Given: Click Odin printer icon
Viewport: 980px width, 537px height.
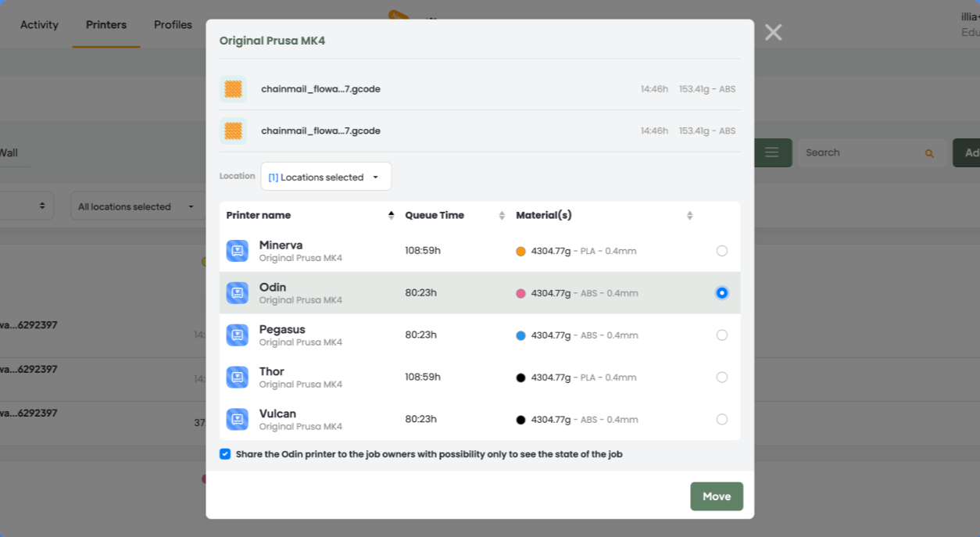Looking at the screenshot, I should pyautogui.click(x=238, y=293).
